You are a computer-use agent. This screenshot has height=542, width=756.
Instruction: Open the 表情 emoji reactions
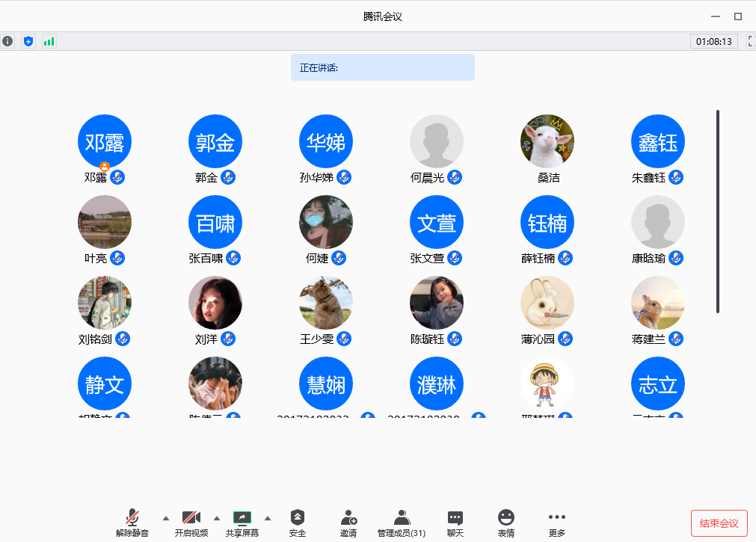coord(506,522)
